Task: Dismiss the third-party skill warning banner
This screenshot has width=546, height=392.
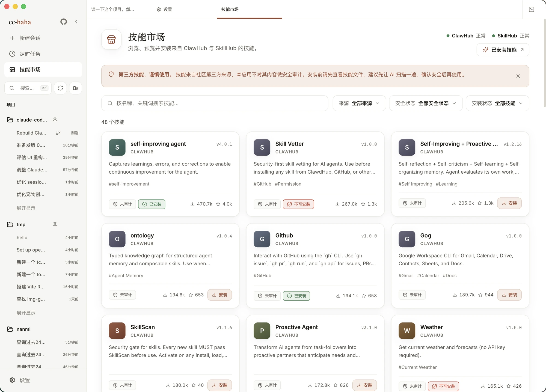Action: [518, 76]
